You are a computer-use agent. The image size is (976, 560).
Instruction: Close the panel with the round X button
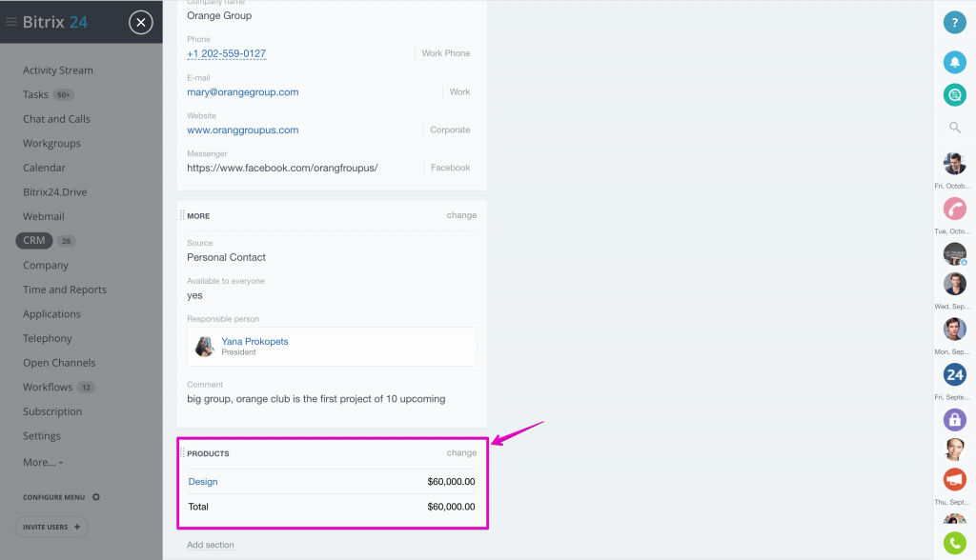pyautogui.click(x=141, y=23)
